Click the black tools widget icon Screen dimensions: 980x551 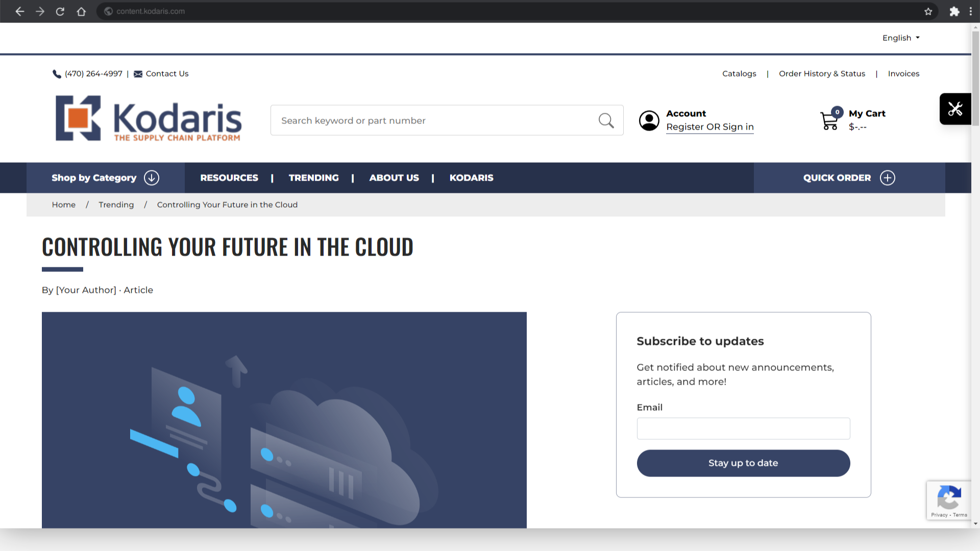tap(955, 109)
